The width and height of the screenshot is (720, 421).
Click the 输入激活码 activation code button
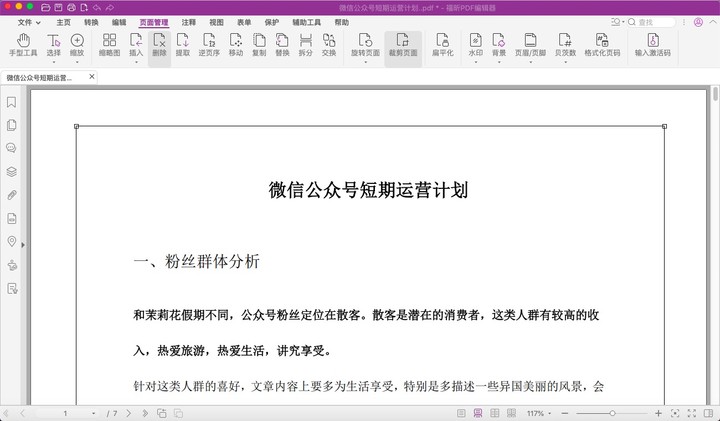pos(652,45)
